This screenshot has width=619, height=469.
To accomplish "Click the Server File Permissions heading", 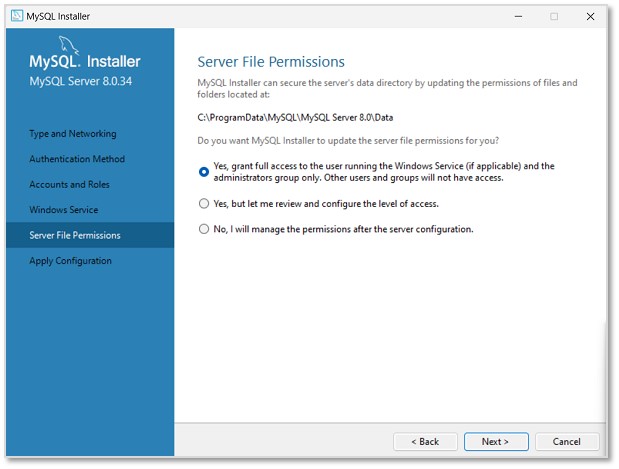I will tap(271, 62).
